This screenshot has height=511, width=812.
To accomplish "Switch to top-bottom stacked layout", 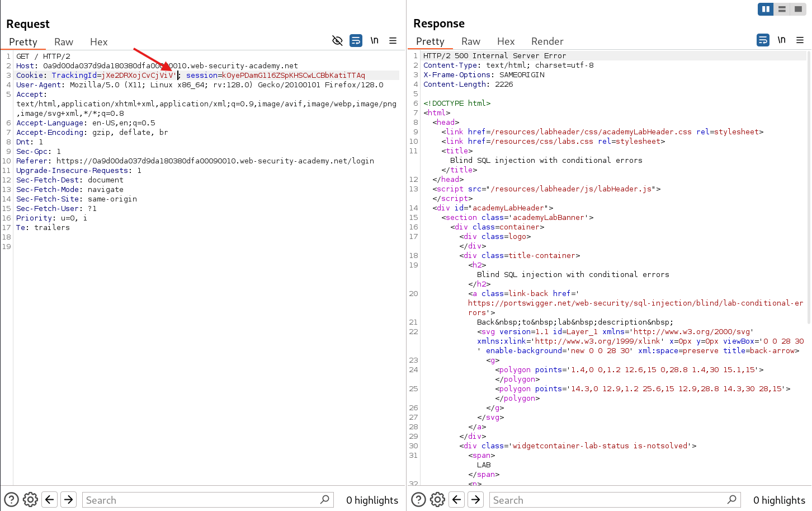I will coord(782,9).
